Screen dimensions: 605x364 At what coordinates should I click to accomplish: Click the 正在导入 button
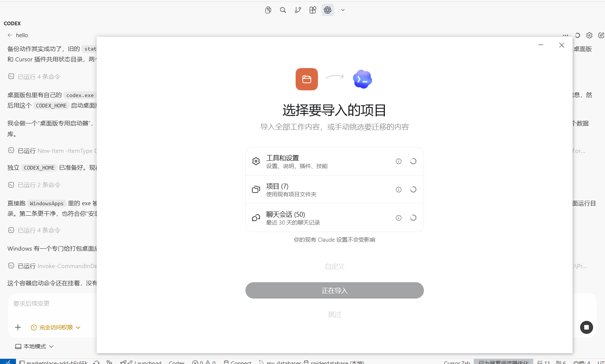click(335, 290)
